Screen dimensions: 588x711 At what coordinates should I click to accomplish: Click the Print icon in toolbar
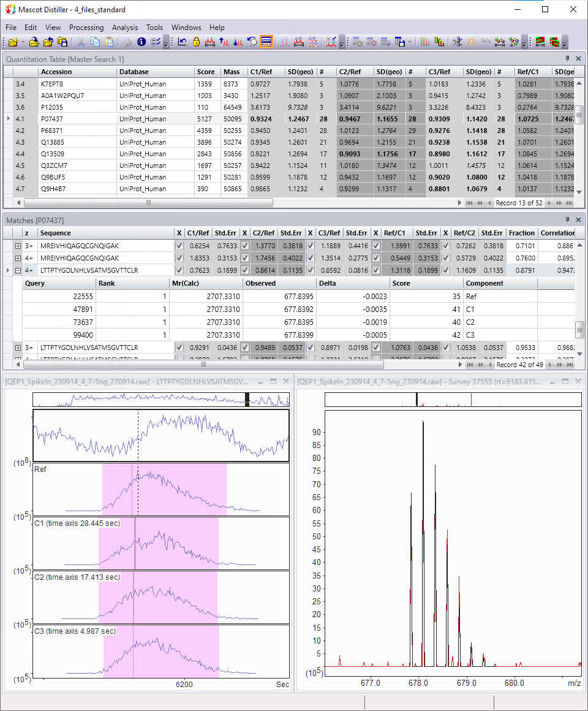coord(128,42)
